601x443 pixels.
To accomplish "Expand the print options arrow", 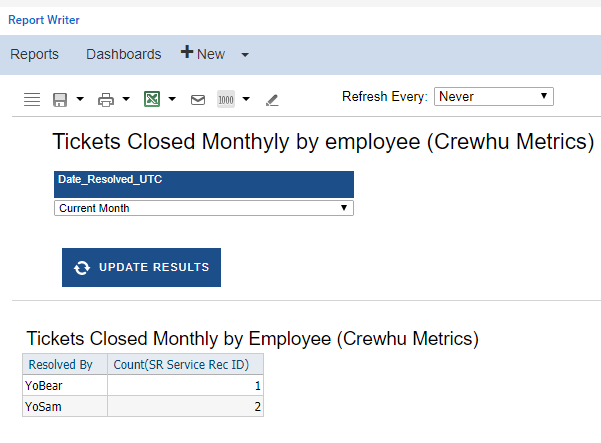I will [126, 99].
